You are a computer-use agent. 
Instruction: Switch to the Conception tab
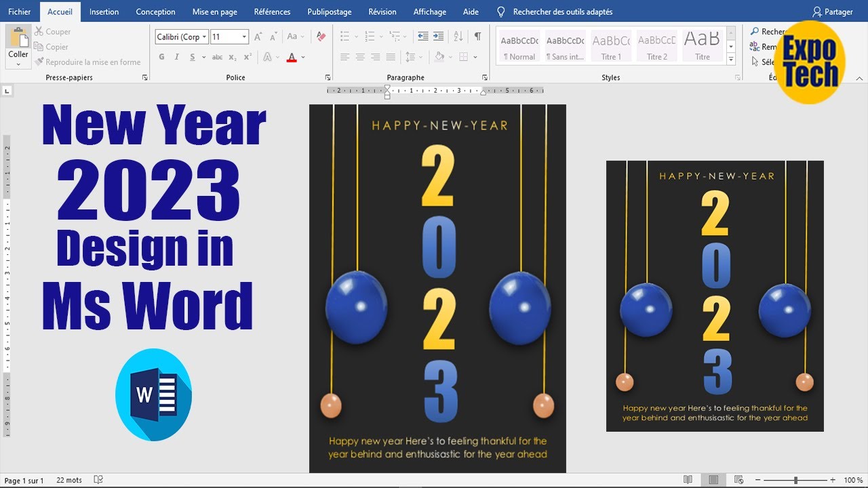(155, 12)
